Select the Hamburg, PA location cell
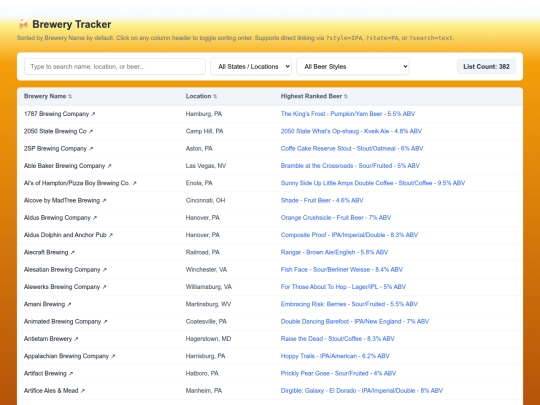540x405 pixels. [204, 114]
